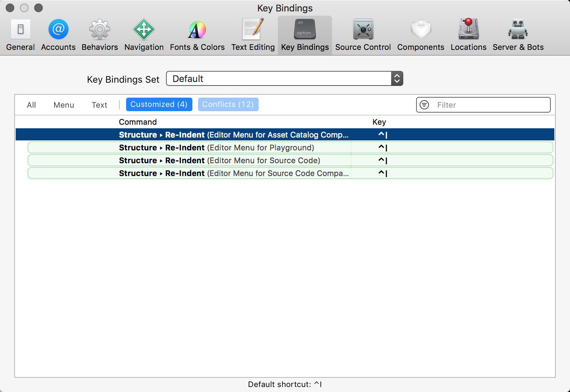
Task: Open the Navigation preferences pane
Action: tap(144, 35)
